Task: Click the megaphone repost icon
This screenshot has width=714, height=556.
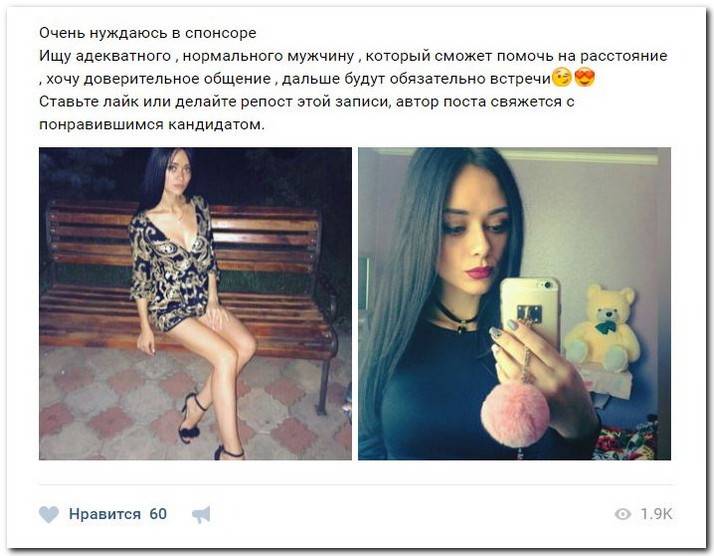Action: tap(201, 515)
